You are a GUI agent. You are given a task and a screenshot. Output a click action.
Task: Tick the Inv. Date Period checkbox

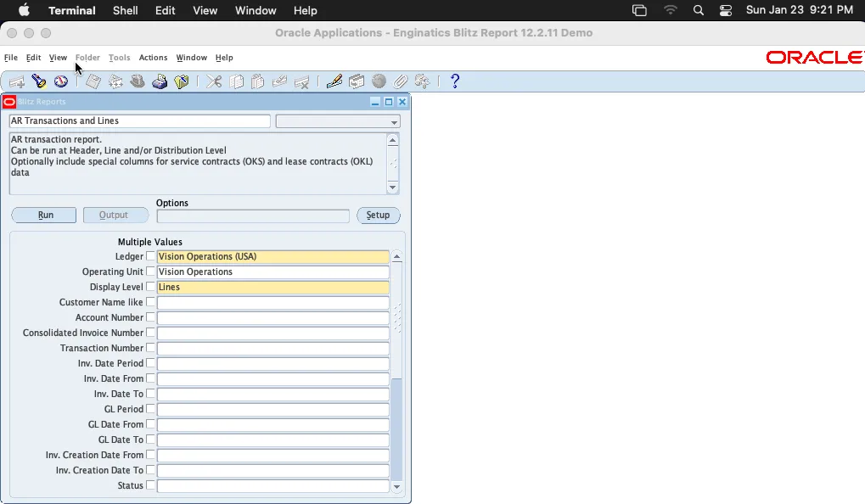pyautogui.click(x=150, y=363)
